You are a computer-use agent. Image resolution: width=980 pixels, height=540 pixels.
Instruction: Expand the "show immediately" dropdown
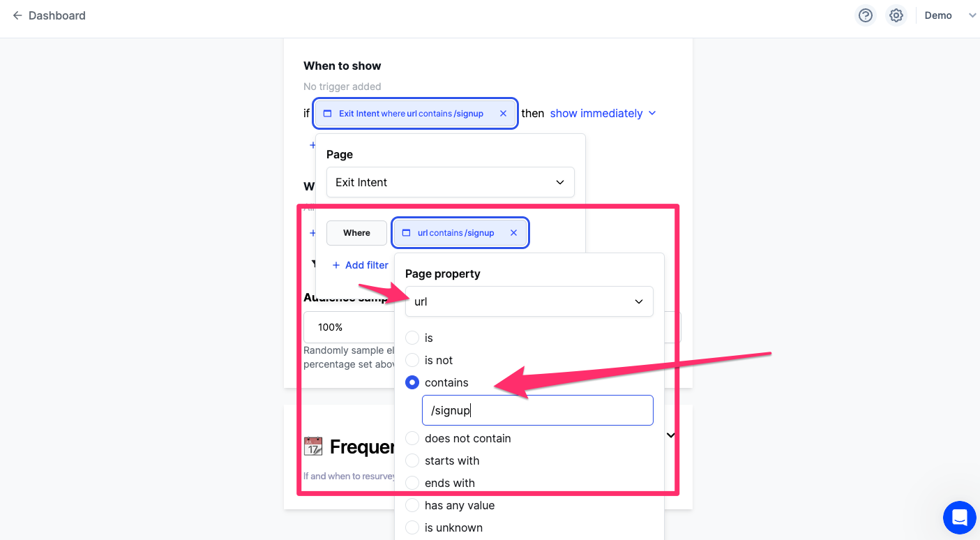pyautogui.click(x=603, y=113)
